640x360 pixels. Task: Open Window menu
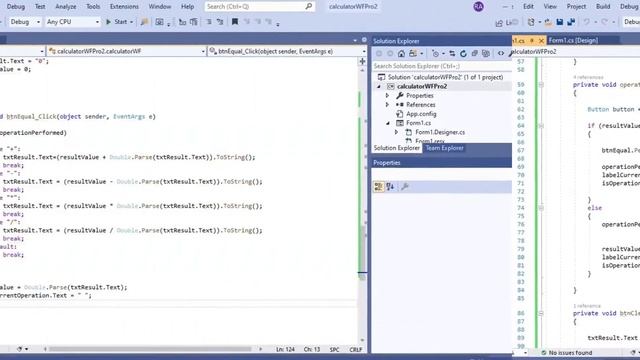pos(160,7)
